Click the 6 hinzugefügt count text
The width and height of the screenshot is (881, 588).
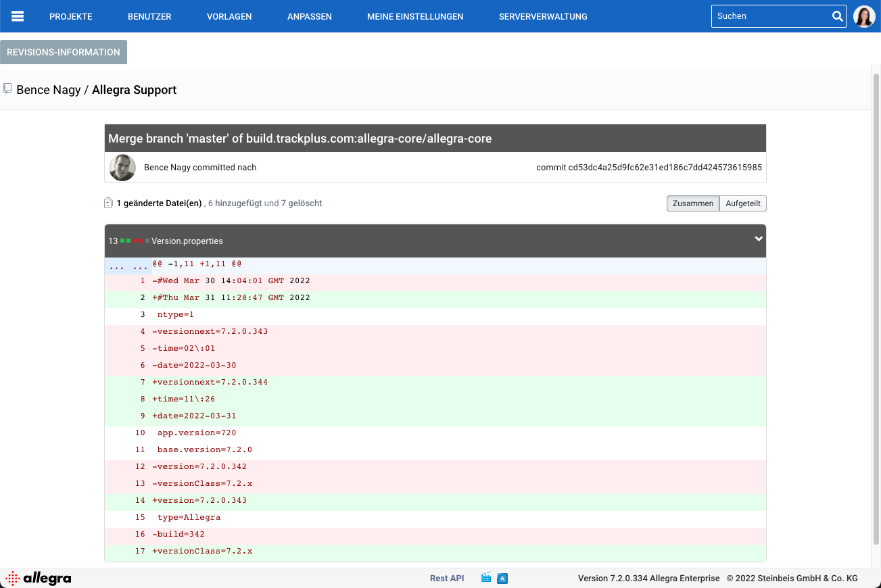235,203
